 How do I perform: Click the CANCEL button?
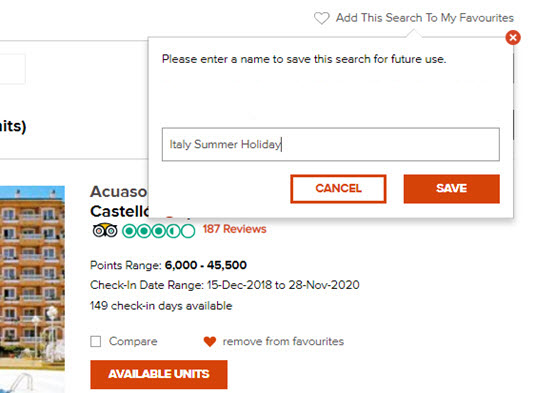click(338, 189)
